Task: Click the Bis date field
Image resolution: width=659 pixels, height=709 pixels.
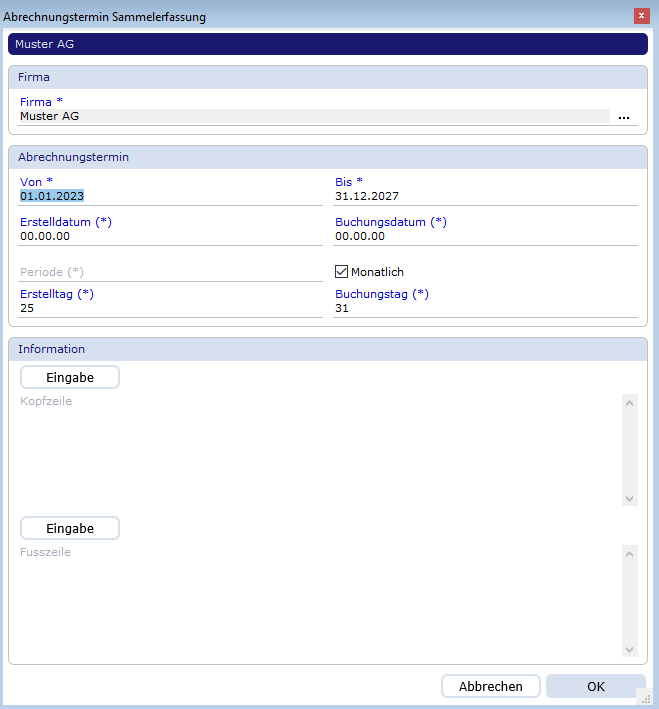Action: [485, 197]
